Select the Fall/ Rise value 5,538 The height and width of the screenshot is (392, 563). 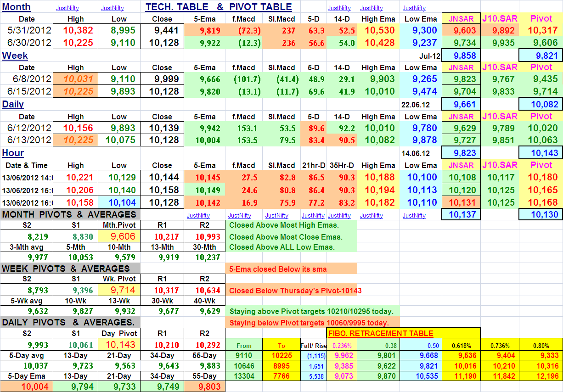pos(314,376)
